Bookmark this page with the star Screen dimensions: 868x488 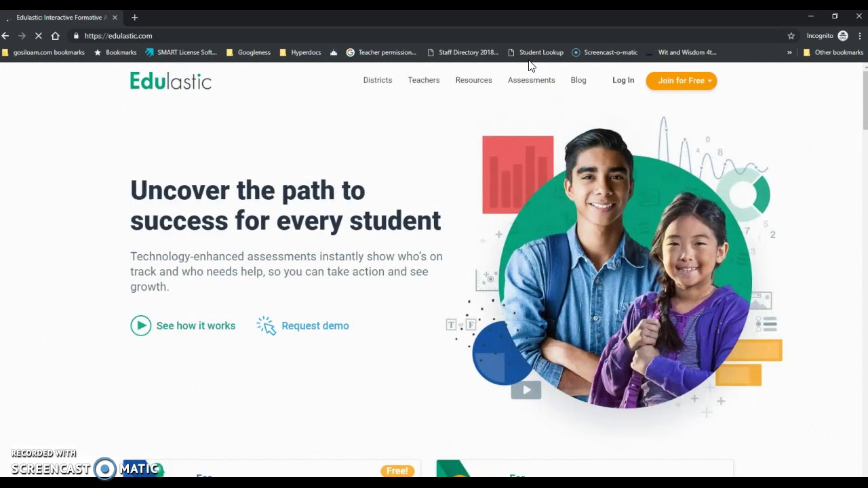[x=791, y=36]
